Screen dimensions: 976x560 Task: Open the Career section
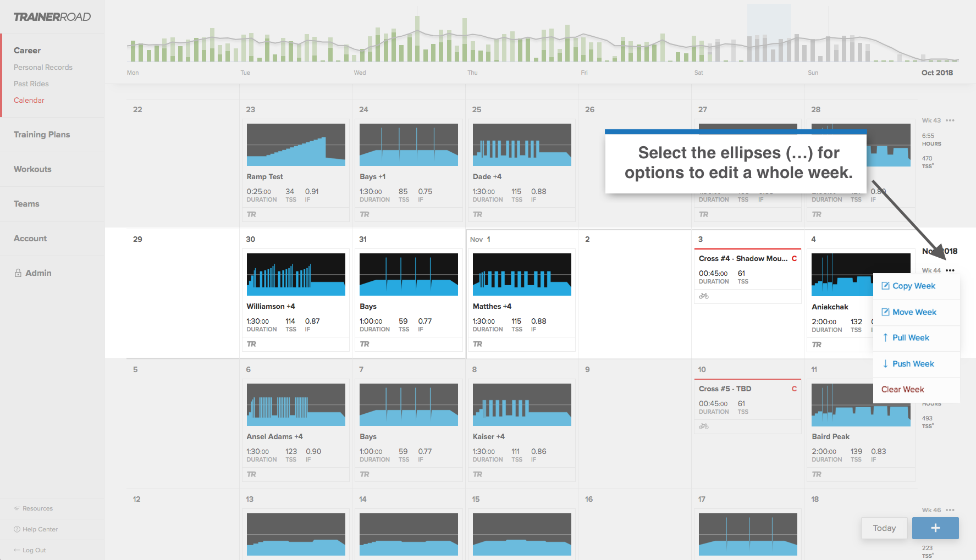coord(27,51)
